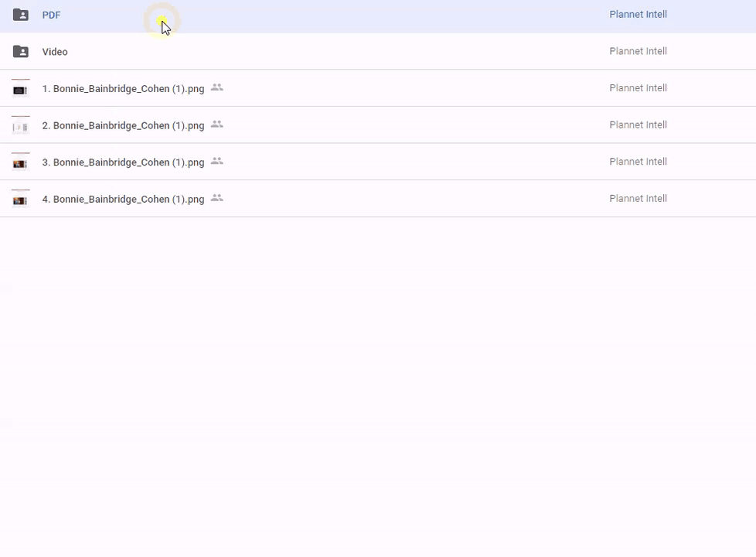
Task: Select thumbnail of 2. Bonnie_Bainbridge_Cohen image
Action: click(21, 125)
